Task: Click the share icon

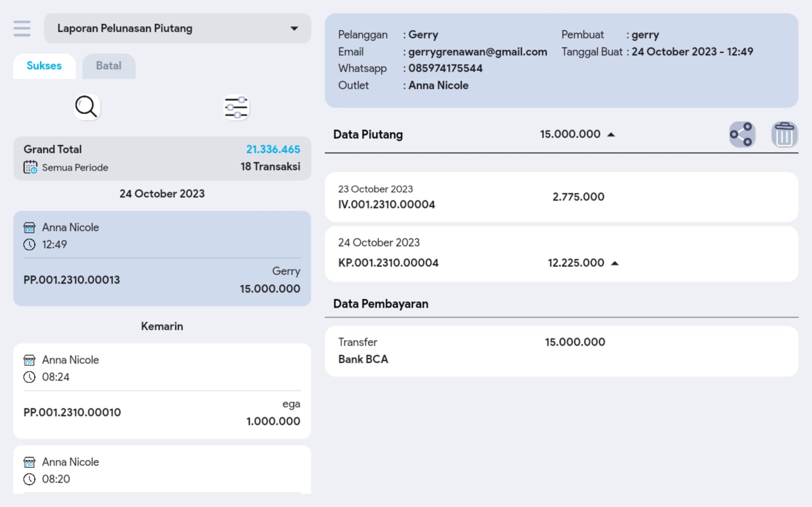Action: (x=742, y=134)
